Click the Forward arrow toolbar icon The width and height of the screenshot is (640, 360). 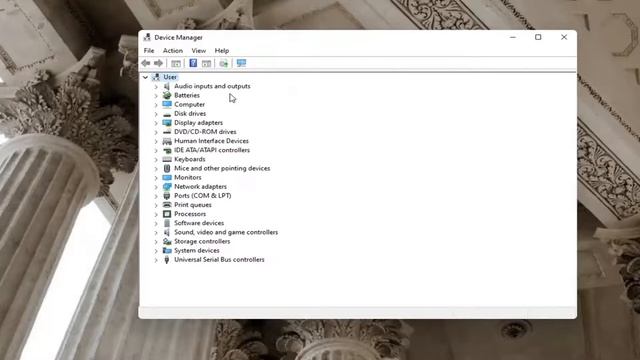click(x=158, y=63)
